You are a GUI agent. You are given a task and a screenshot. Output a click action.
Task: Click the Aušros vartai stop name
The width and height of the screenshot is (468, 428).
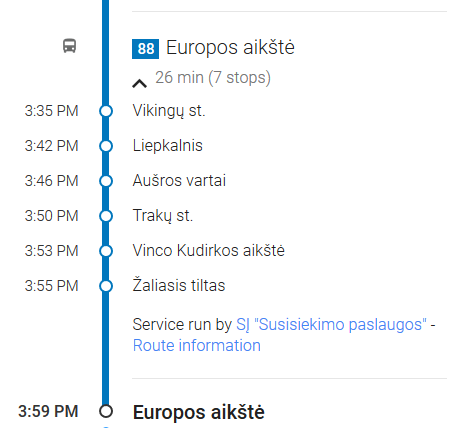[x=179, y=181]
